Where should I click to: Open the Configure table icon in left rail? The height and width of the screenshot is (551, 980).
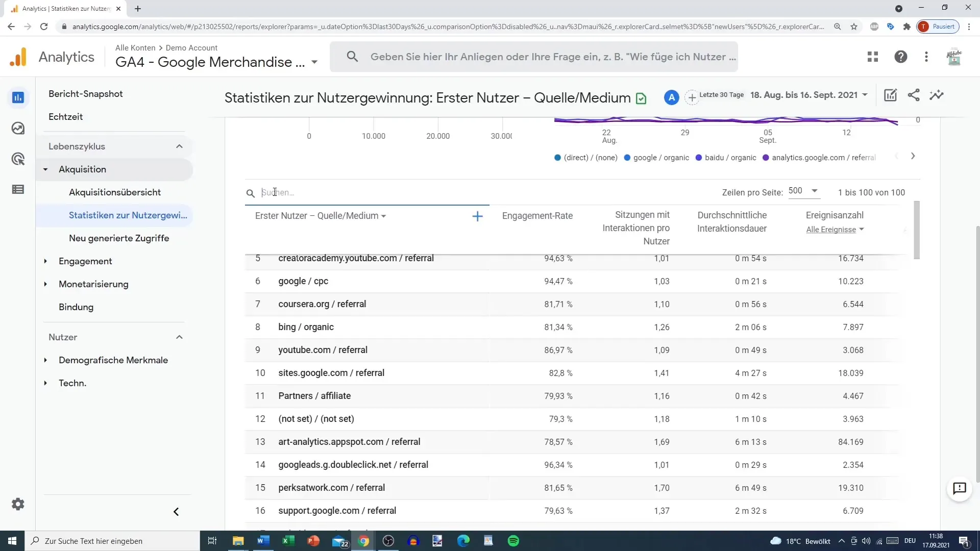pos(18,190)
